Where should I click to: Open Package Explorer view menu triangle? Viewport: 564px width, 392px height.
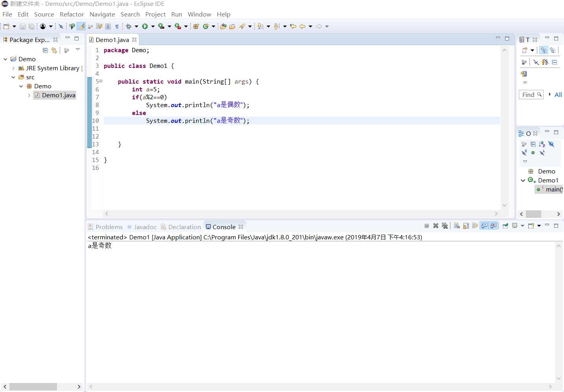[x=78, y=49]
